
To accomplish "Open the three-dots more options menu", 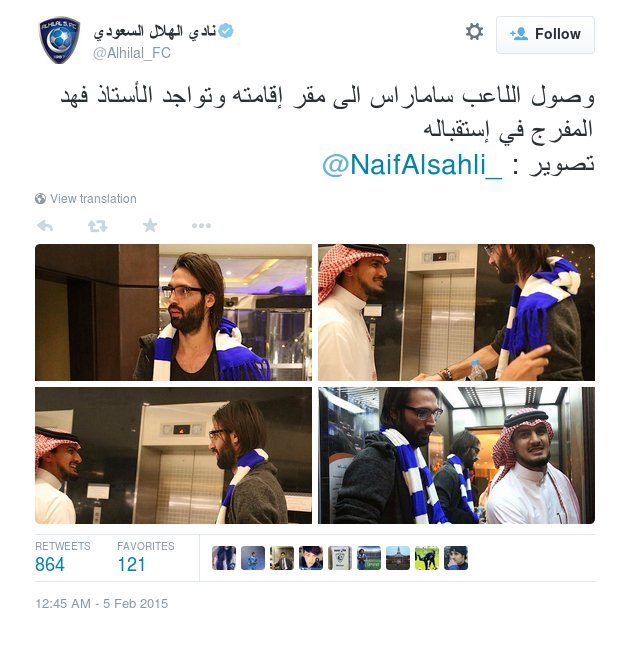I will tap(201, 225).
